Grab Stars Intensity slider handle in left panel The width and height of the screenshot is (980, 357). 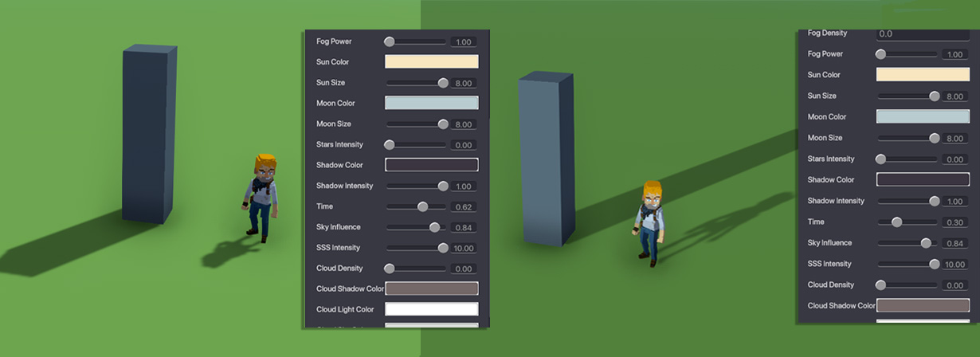click(390, 145)
